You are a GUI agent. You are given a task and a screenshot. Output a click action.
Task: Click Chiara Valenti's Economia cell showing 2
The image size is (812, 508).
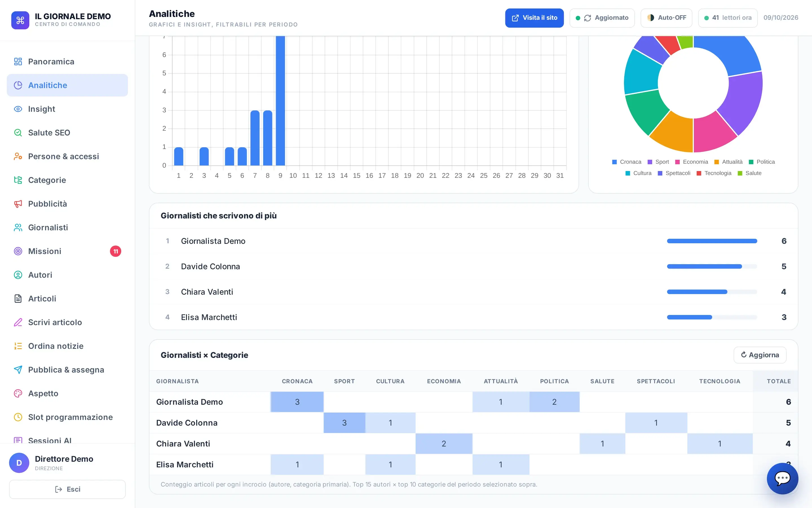pos(443,443)
